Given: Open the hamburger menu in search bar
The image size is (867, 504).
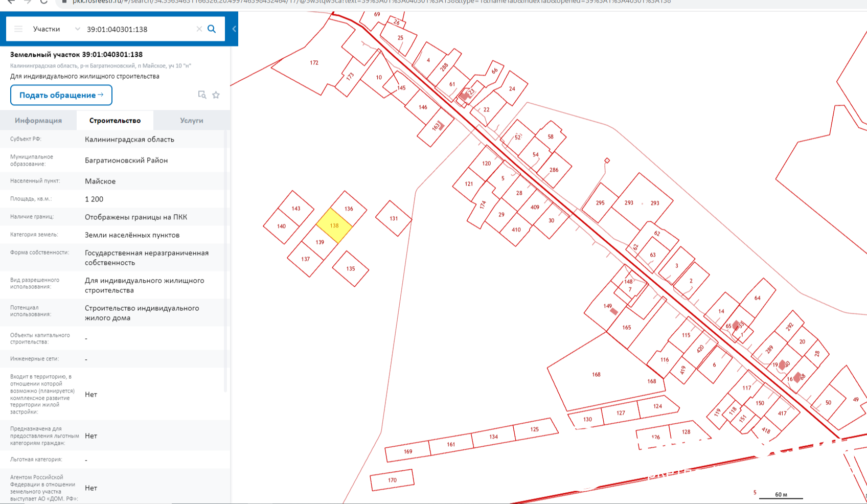Looking at the screenshot, I should [18, 29].
